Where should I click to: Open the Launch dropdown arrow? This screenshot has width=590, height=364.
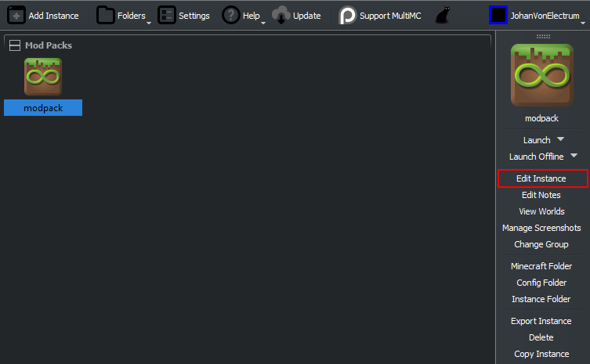point(561,139)
